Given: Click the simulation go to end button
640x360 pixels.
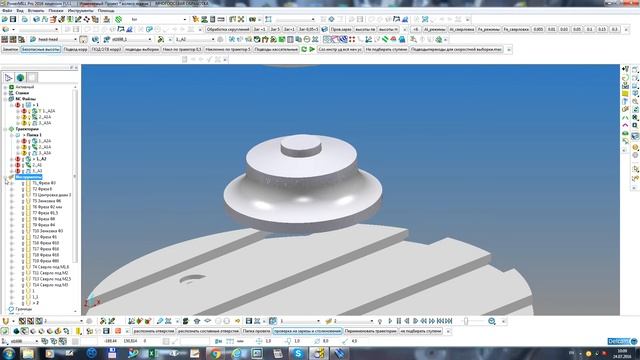Looking at the screenshot, I should click(449, 321).
